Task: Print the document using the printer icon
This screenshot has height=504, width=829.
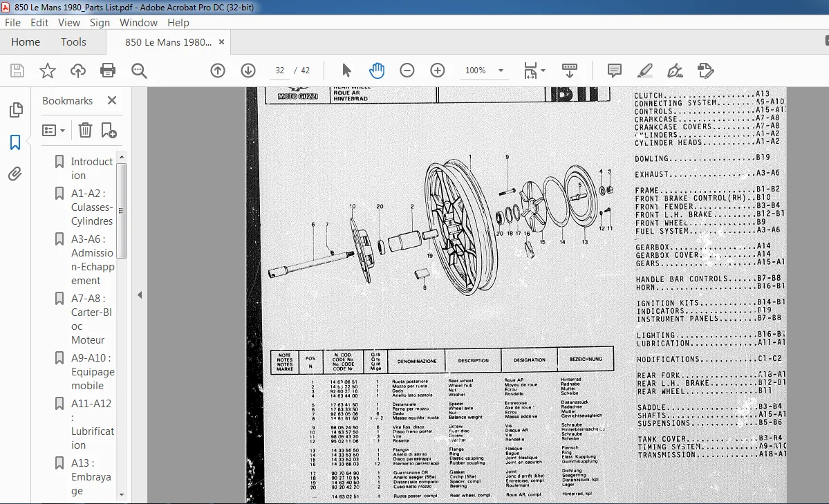Action: tap(108, 71)
